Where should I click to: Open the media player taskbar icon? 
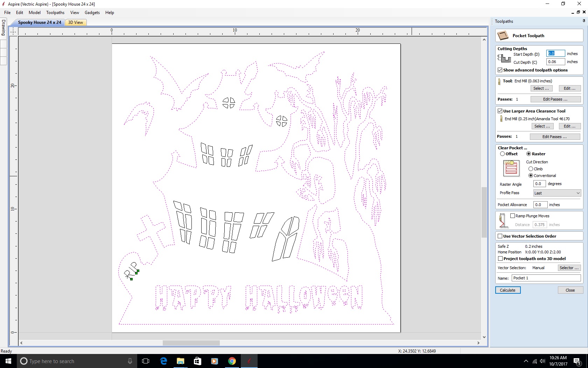click(215, 361)
